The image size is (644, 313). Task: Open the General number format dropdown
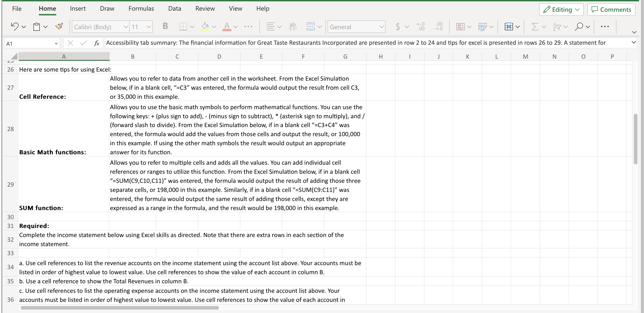point(356,26)
